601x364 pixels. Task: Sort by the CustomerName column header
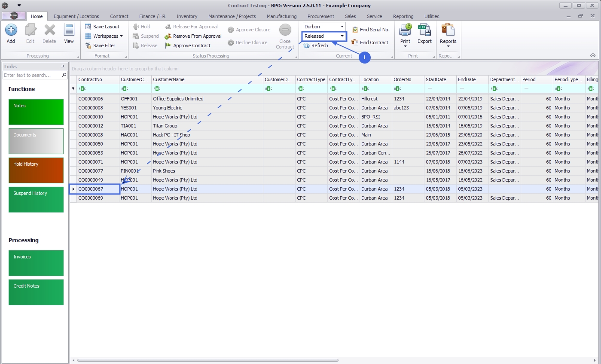click(207, 79)
